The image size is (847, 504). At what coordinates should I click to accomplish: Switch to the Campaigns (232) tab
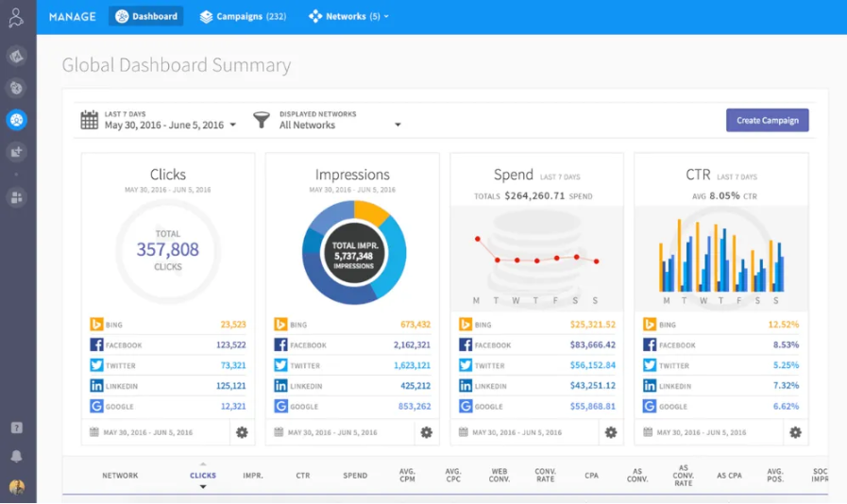[x=243, y=16]
